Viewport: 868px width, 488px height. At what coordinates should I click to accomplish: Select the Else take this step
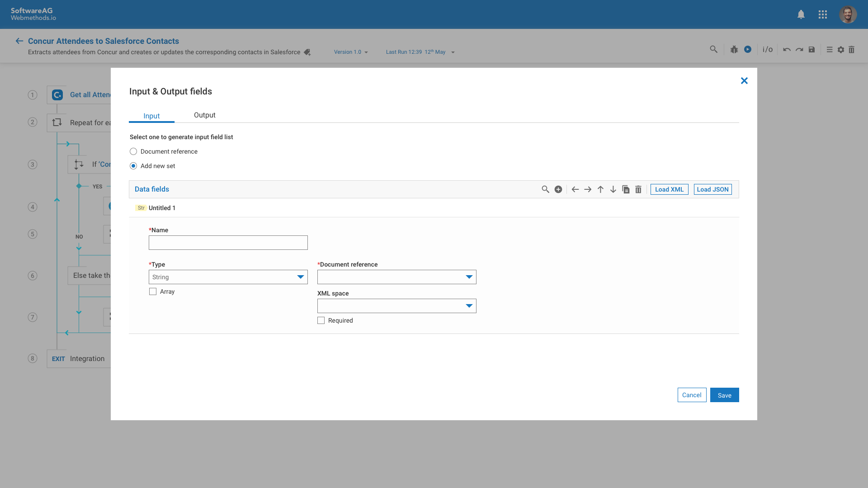click(90, 276)
